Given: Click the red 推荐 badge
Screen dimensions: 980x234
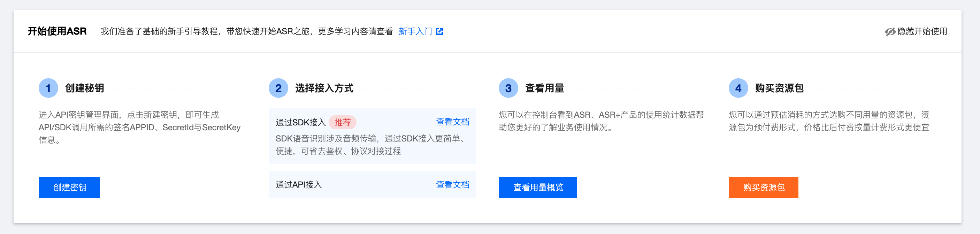Looking at the screenshot, I should pyautogui.click(x=342, y=122).
